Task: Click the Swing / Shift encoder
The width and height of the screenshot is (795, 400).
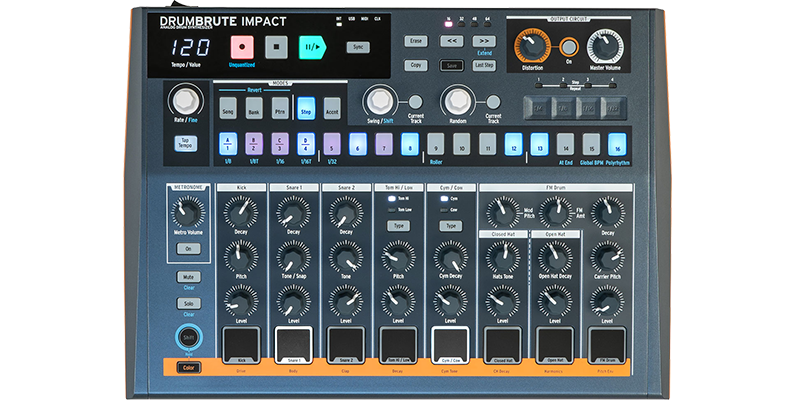Action: 380,101
